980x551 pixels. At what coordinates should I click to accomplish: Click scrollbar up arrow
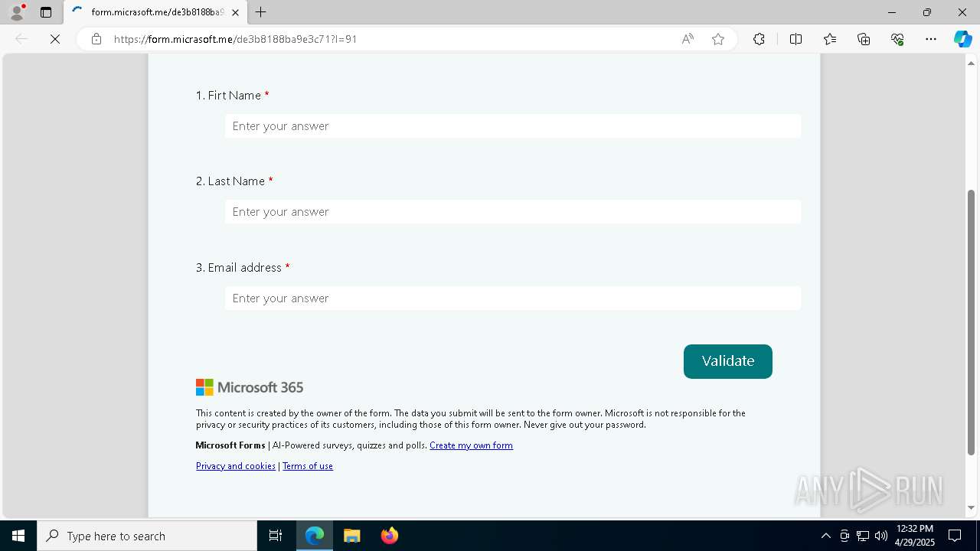[972, 62]
